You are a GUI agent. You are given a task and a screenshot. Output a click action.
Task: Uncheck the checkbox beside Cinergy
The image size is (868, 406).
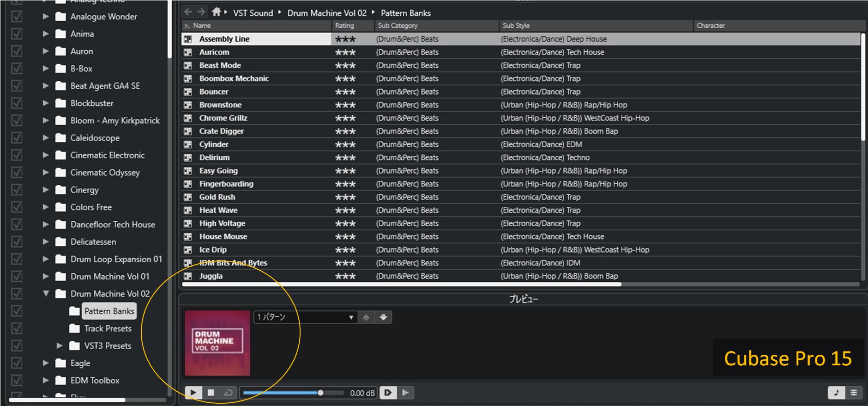pos(17,190)
